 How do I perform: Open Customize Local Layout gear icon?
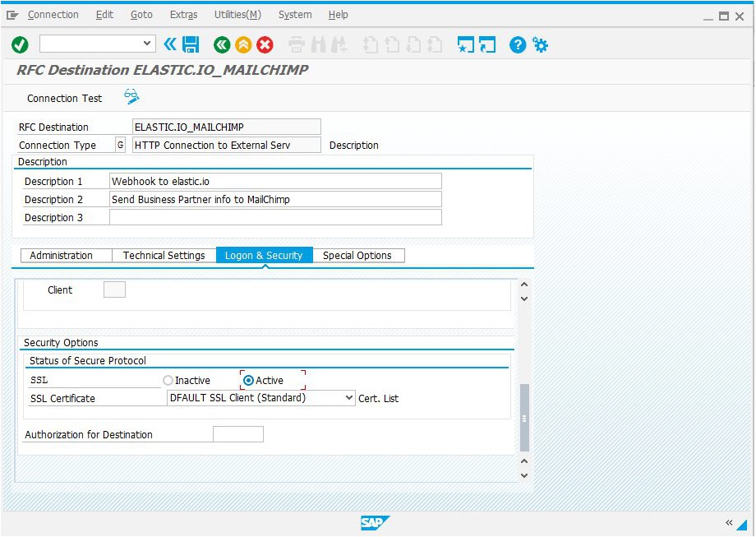(540, 45)
